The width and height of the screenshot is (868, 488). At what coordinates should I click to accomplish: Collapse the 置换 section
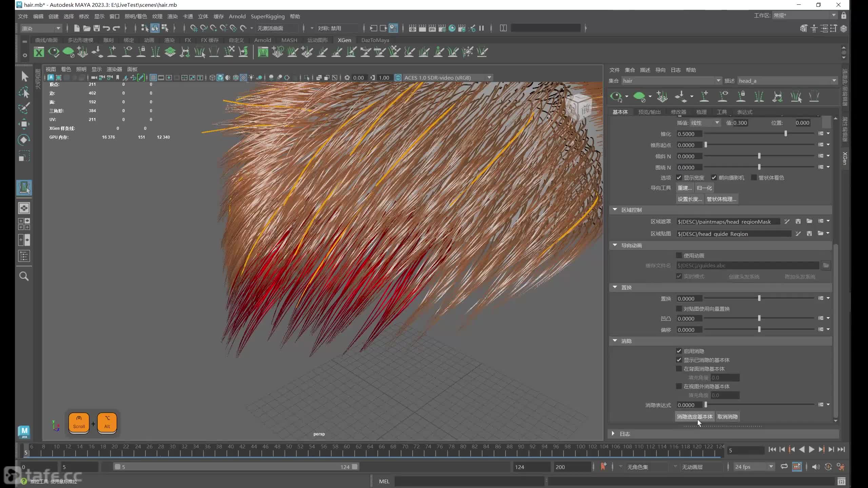pyautogui.click(x=615, y=287)
